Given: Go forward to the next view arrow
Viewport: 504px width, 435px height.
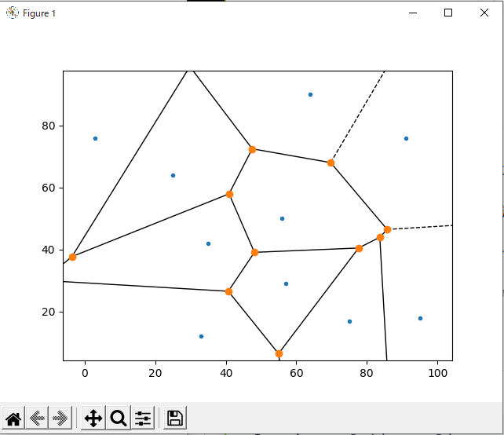Looking at the screenshot, I should click(x=60, y=419).
